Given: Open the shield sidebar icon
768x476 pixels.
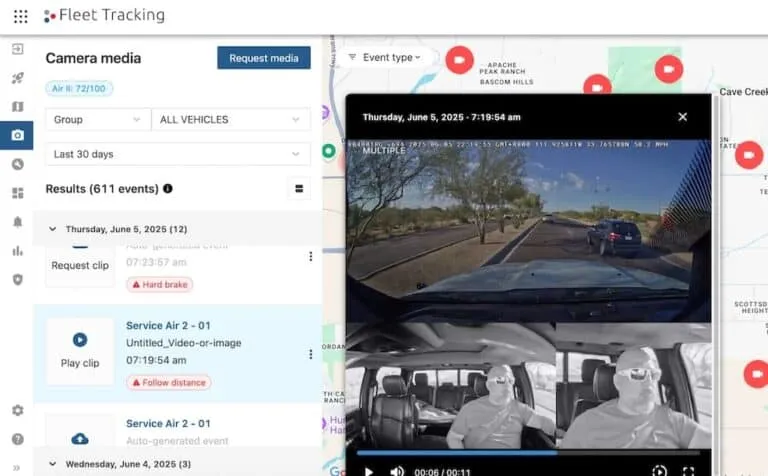Looking at the screenshot, I should [x=18, y=280].
